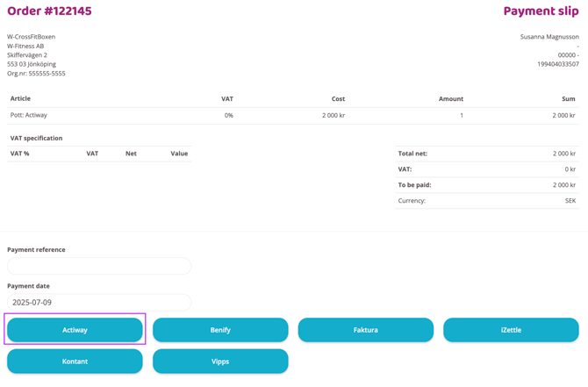Screen dimensions: 588x387
Task: Click the Order #122145 heading
Action: (x=49, y=11)
